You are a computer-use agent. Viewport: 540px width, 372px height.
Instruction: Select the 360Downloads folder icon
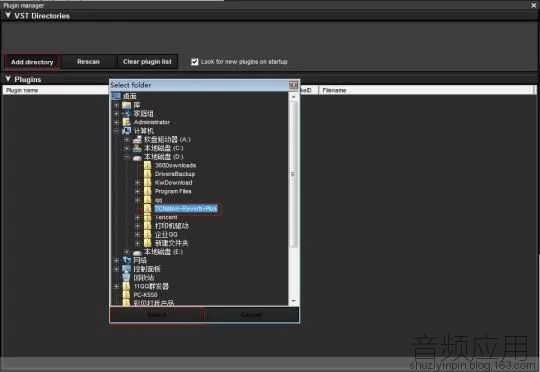147,165
